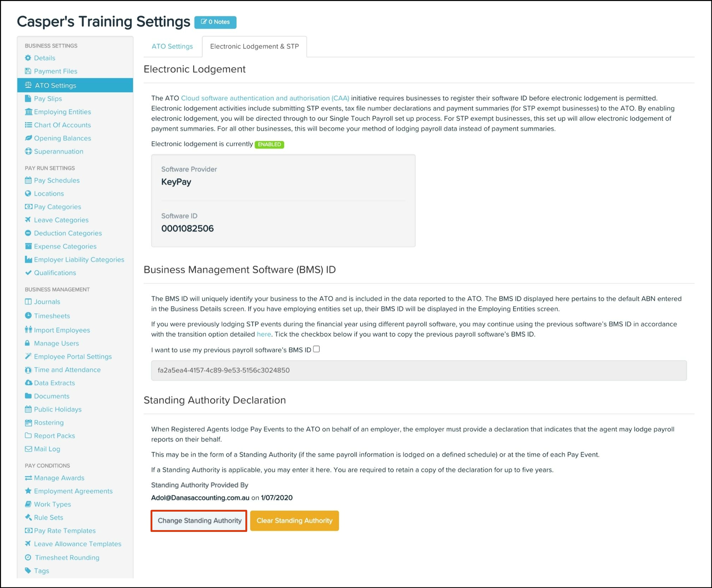Image resolution: width=712 pixels, height=588 pixels.
Task: Click the Employment Agreements star icon
Action: tap(28, 491)
